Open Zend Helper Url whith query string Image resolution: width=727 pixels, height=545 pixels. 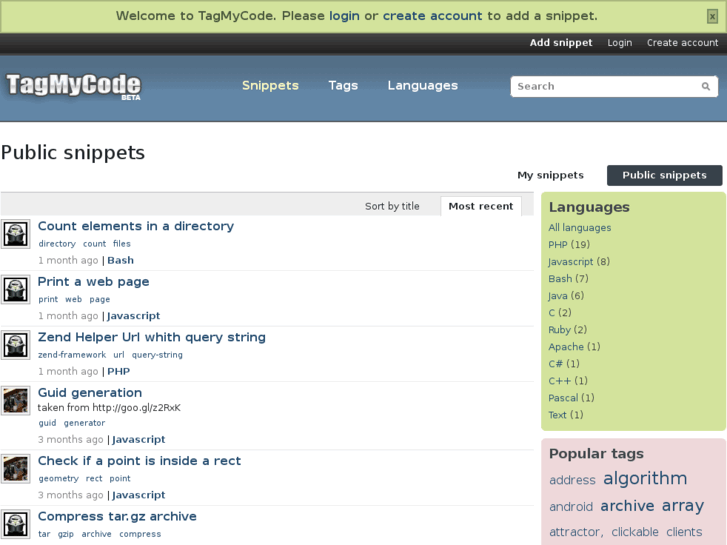click(152, 337)
